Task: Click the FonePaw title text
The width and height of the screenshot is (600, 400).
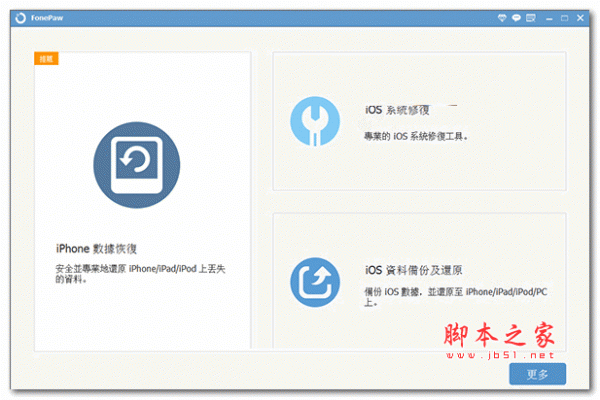Action: [47, 18]
